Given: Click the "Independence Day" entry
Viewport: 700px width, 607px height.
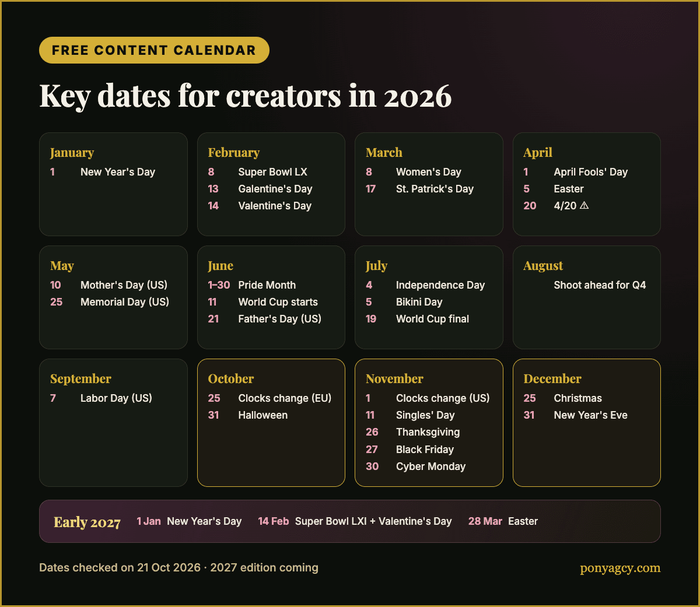Looking at the screenshot, I should point(440,285).
